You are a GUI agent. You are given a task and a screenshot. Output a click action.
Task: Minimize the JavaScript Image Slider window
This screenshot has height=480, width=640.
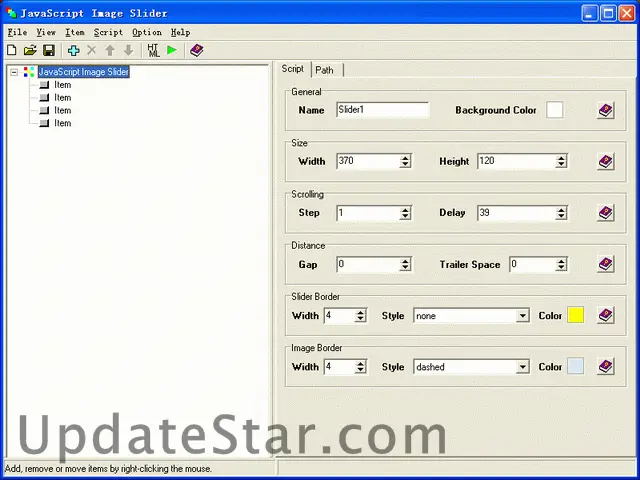(590, 13)
